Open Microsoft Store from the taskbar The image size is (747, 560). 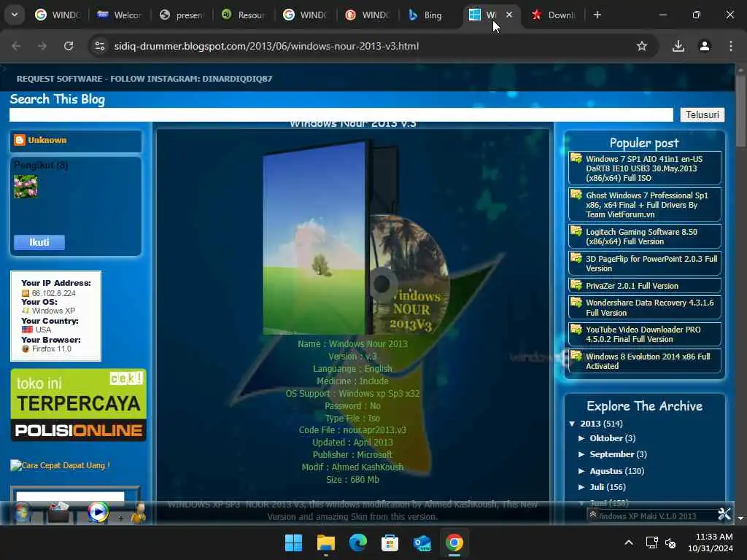click(x=390, y=542)
